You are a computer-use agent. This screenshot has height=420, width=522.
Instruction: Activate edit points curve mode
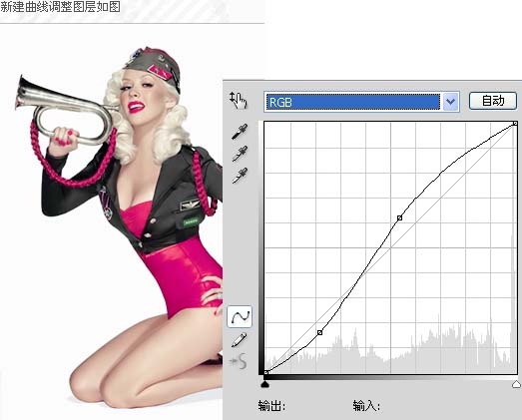click(x=240, y=316)
